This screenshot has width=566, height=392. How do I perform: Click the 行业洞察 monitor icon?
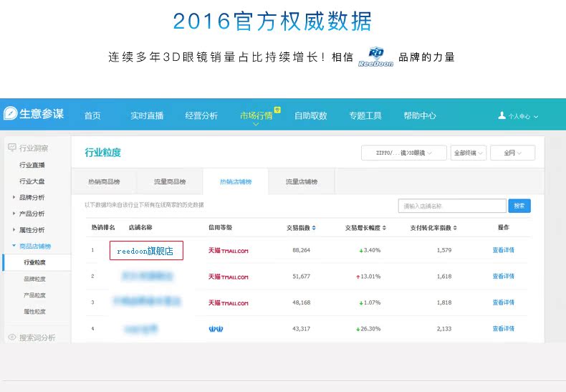tap(12, 148)
